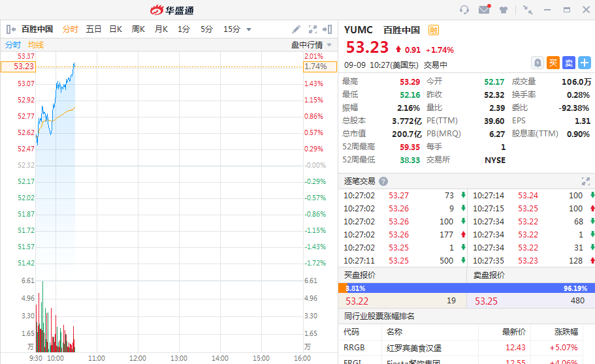Add YUMC to watchlist plus icon
595x364 pixels.
point(585,63)
